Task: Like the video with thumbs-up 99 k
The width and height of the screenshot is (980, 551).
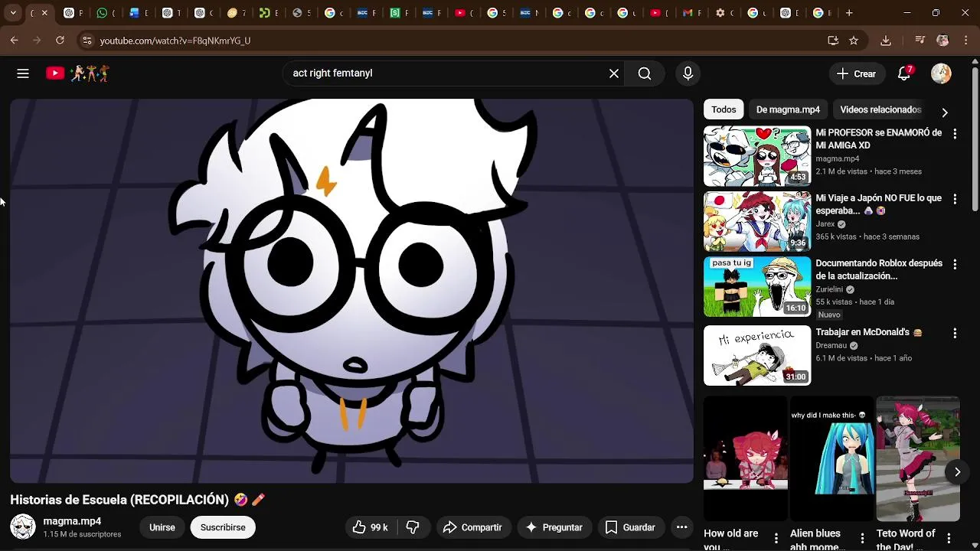Action: coord(371,527)
